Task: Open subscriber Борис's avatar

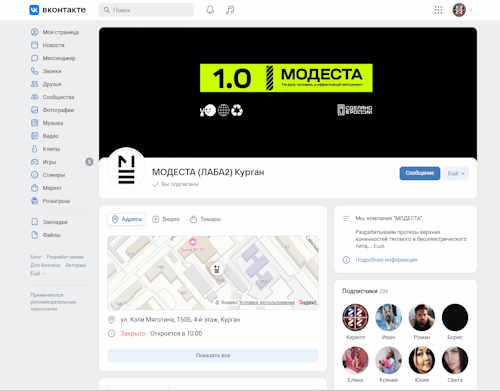Action: (455, 317)
